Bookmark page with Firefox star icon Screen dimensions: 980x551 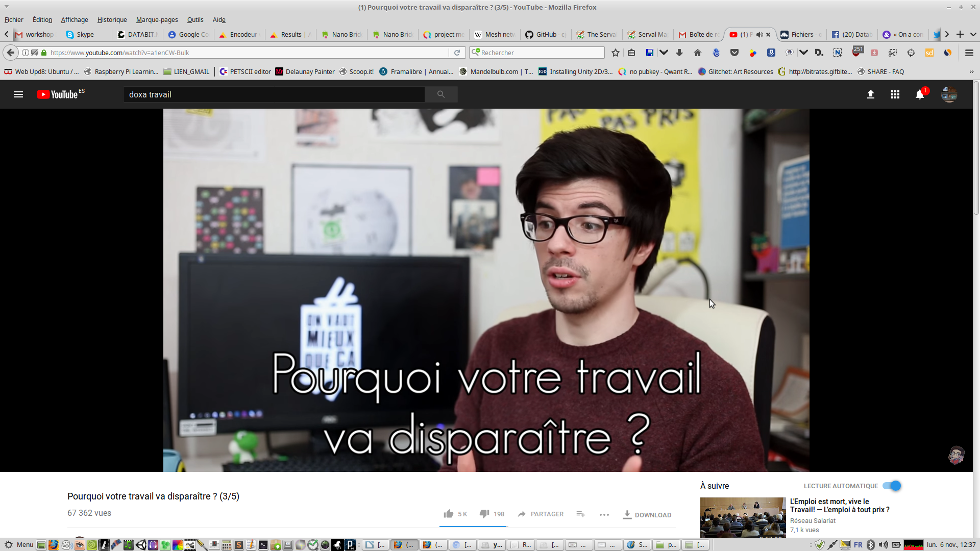616,53
